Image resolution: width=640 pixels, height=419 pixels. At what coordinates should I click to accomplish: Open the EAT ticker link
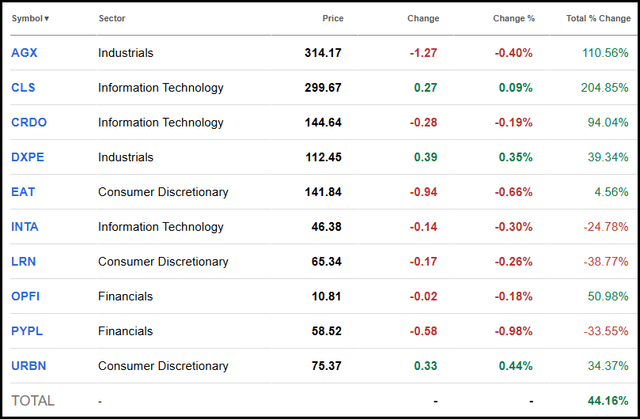[x=23, y=192]
